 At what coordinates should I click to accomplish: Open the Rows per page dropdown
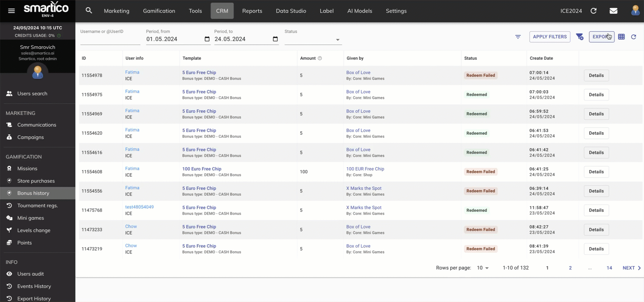point(483,268)
